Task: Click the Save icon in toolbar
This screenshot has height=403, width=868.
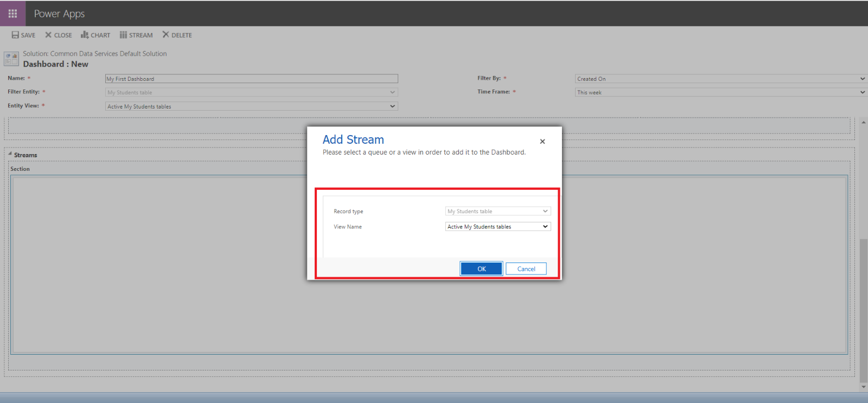Action: tap(15, 35)
